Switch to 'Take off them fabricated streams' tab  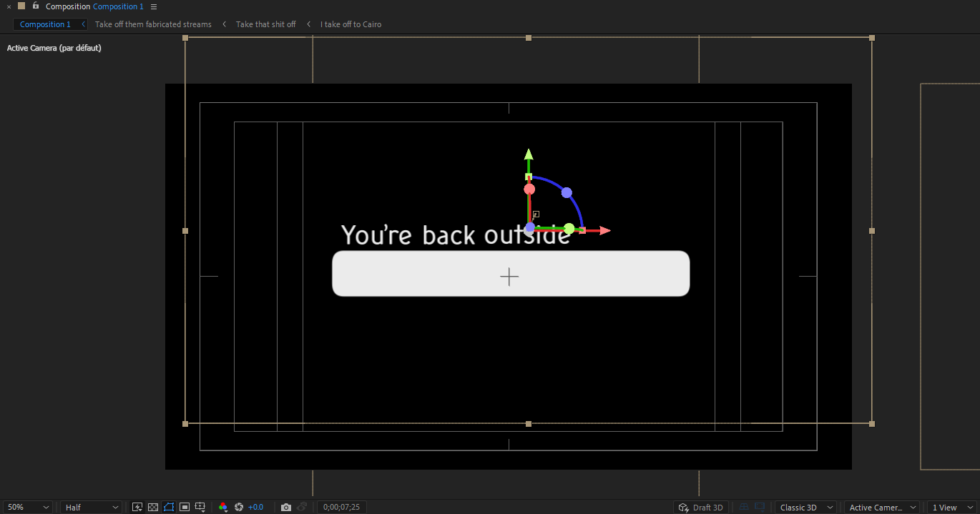[x=153, y=24]
